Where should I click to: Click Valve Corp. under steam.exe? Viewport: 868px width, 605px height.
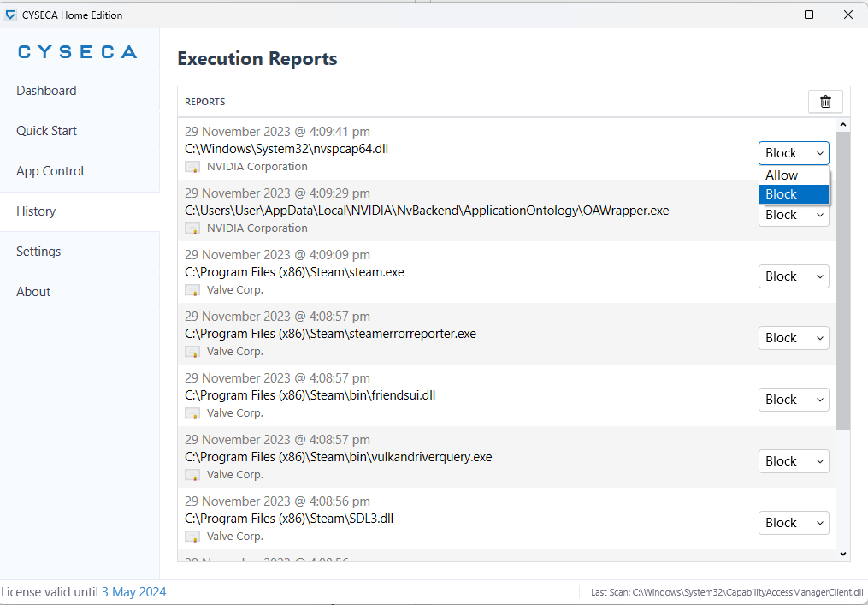(x=234, y=290)
